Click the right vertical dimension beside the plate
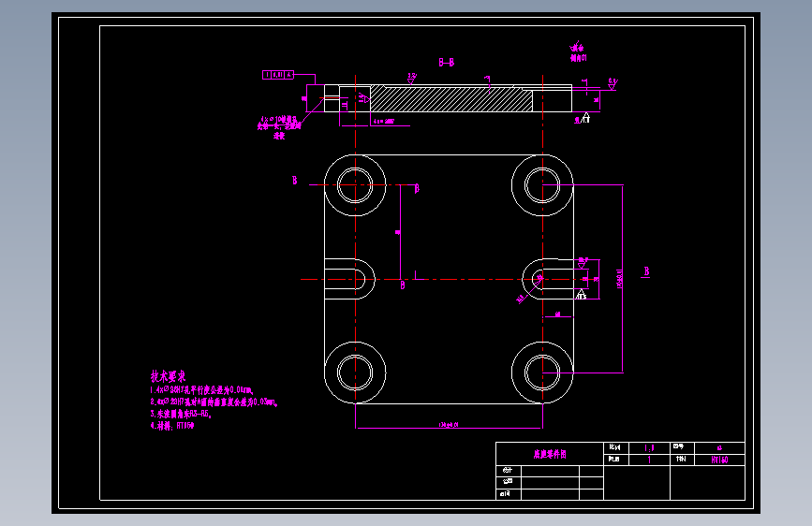The height and width of the screenshot is (526, 812). point(620,279)
